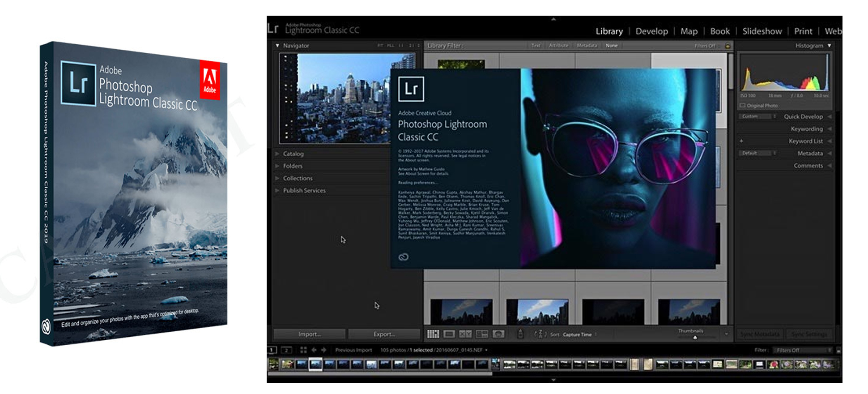Click the Sync Settings button
Screen dimensions: 868x394
tap(808, 334)
